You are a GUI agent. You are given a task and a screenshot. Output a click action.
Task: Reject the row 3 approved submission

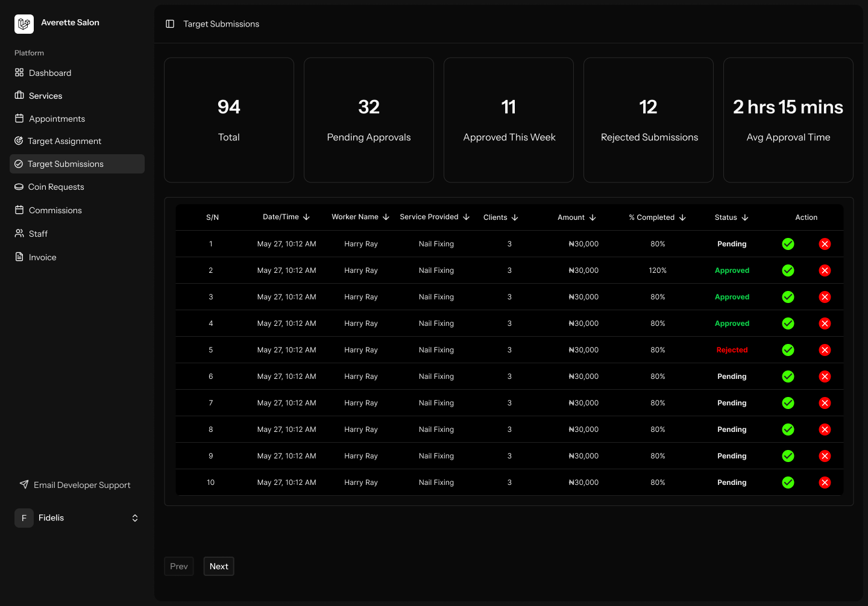click(825, 297)
